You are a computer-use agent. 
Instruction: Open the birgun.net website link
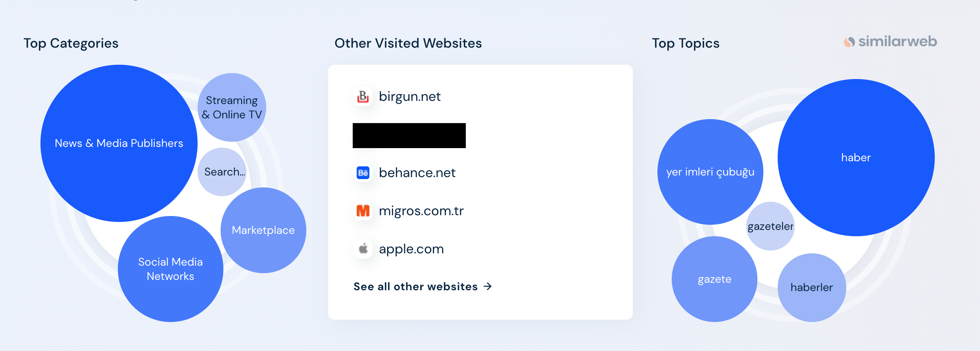409,96
